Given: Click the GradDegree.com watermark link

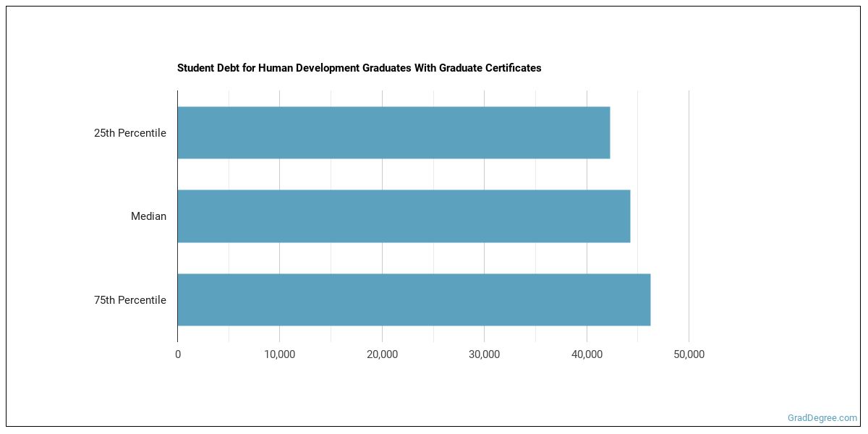Looking at the screenshot, I should coord(822,418).
